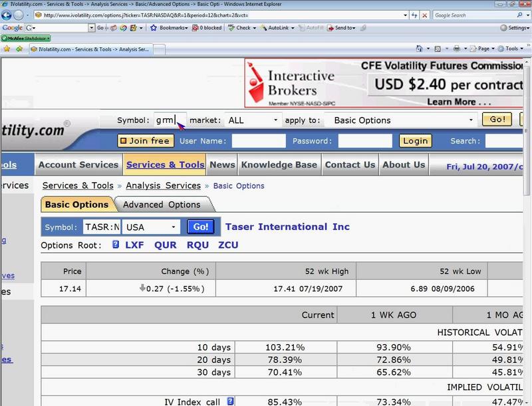Click the Interactive Brokers logo in banner

point(291,83)
